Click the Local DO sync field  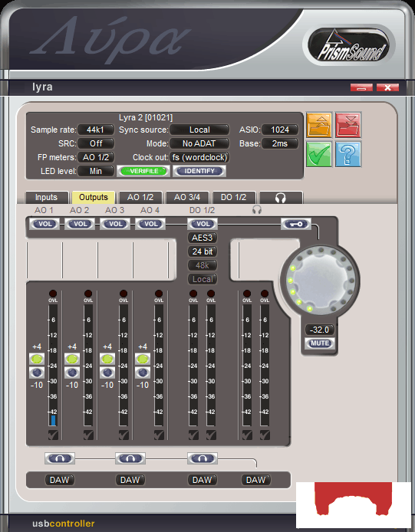pos(203,279)
